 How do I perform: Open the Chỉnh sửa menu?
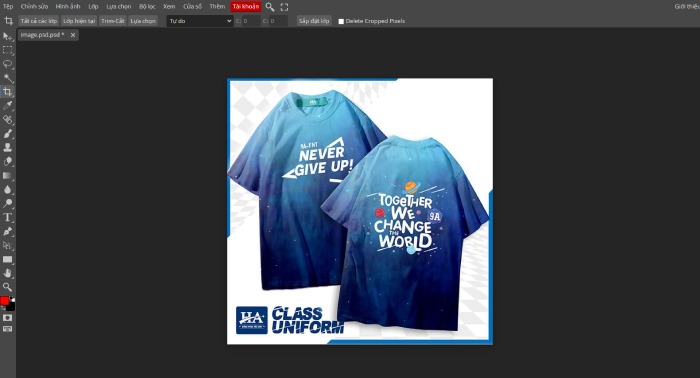click(34, 6)
